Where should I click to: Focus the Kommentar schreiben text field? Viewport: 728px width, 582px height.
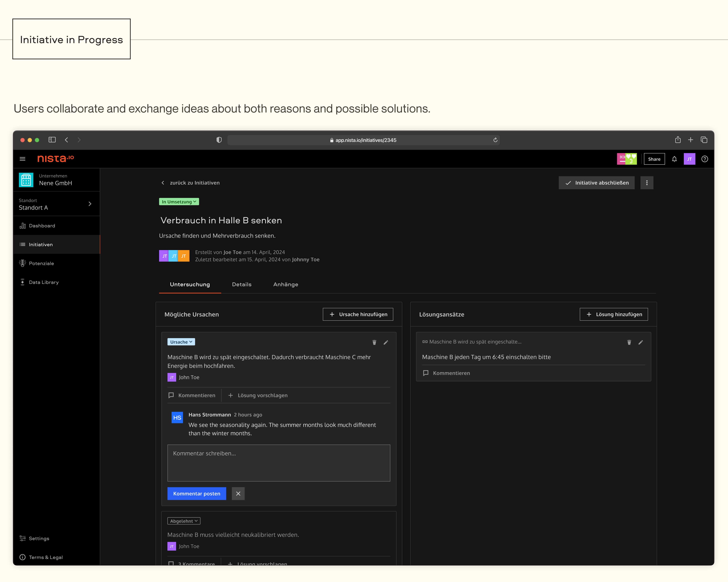pos(279,462)
